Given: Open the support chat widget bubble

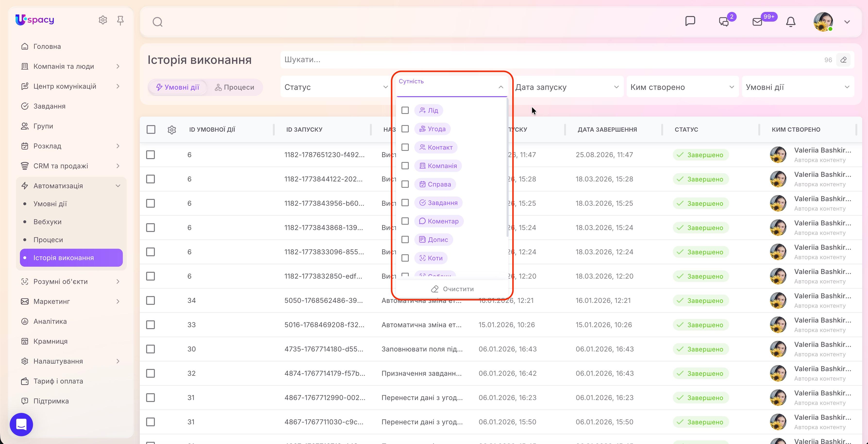Looking at the screenshot, I should point(21,424).
